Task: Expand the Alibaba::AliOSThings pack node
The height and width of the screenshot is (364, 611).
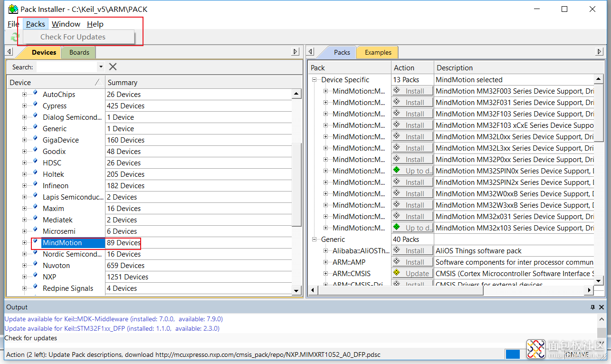Action: (325, 251)
